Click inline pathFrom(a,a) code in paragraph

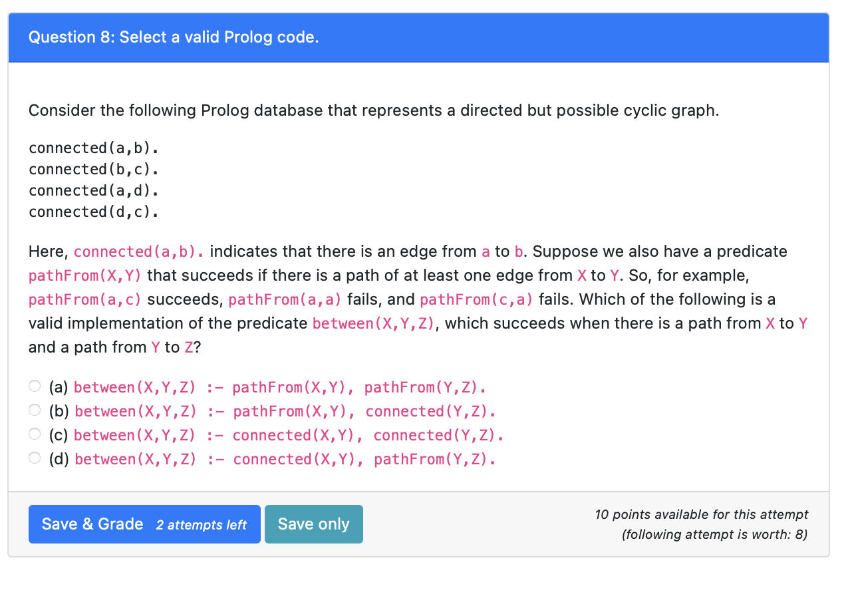click(285, 299)
